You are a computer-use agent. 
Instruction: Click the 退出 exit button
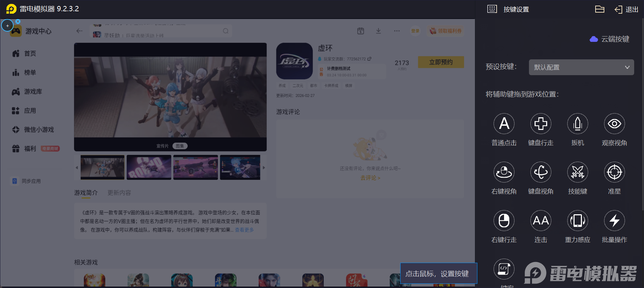[x=626, y=9]
